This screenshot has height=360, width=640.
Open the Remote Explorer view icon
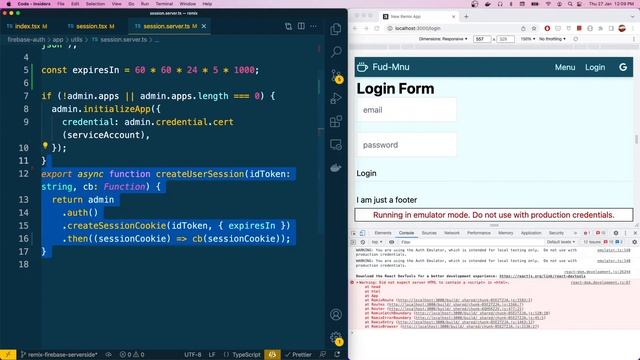336,144
